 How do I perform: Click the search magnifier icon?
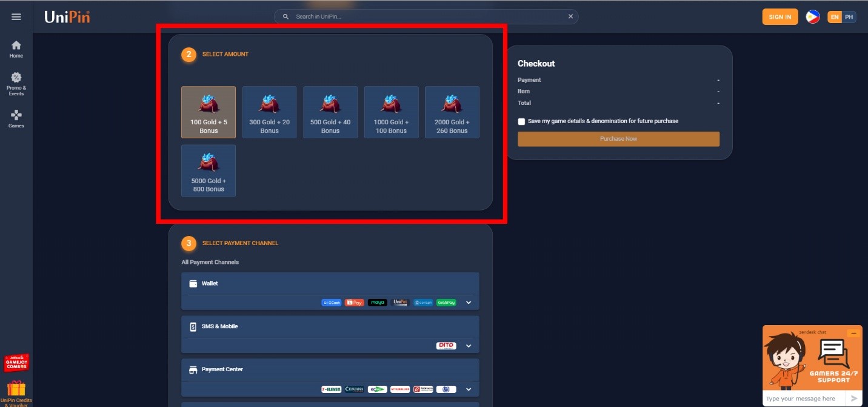click(x=286, y=17)
